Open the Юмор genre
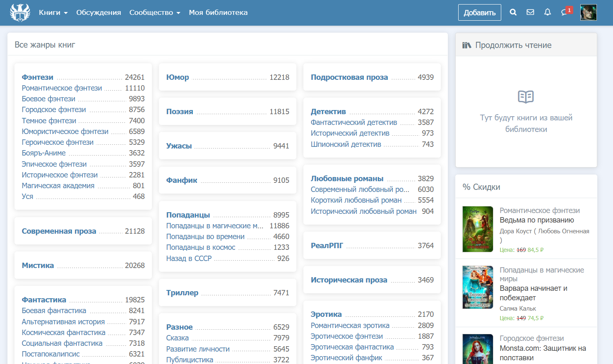Viewport: 613px width, 364px height. [178, 77]
